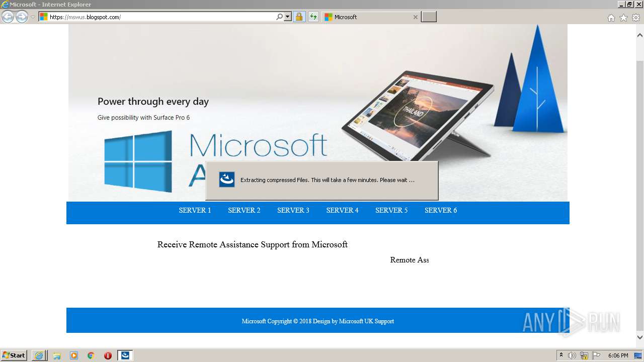Open Favorites star icon
Screen dimensions: 644x362
[x=623, y=18]
